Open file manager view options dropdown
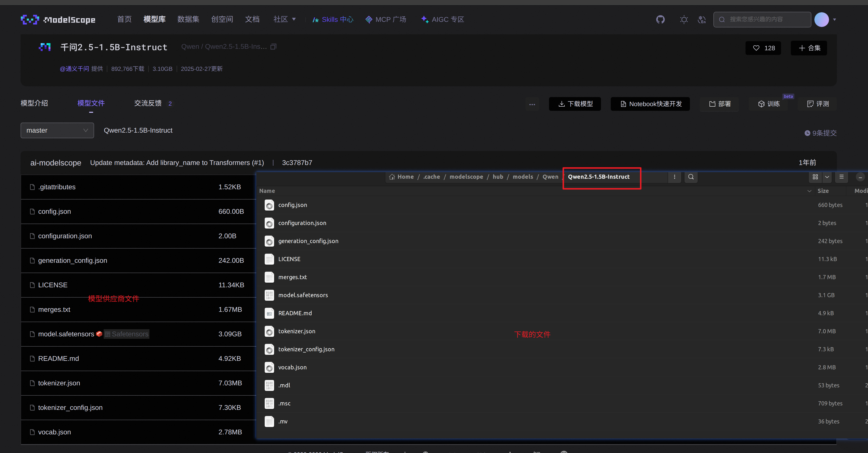Screen dimensions: 868x453 pyautogui.click(x=827, y=176)
